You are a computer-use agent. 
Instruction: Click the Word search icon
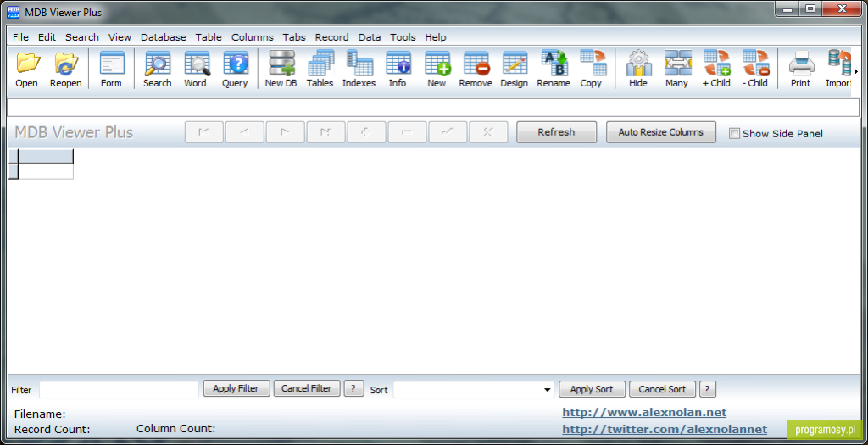coord(196,69)
